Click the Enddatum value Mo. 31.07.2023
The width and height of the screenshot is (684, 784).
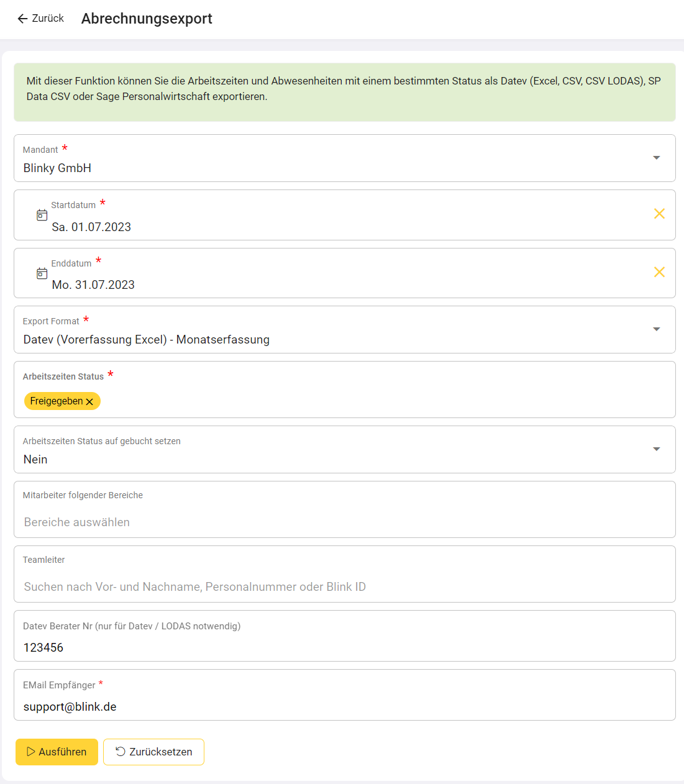click(x=93, y=285)
